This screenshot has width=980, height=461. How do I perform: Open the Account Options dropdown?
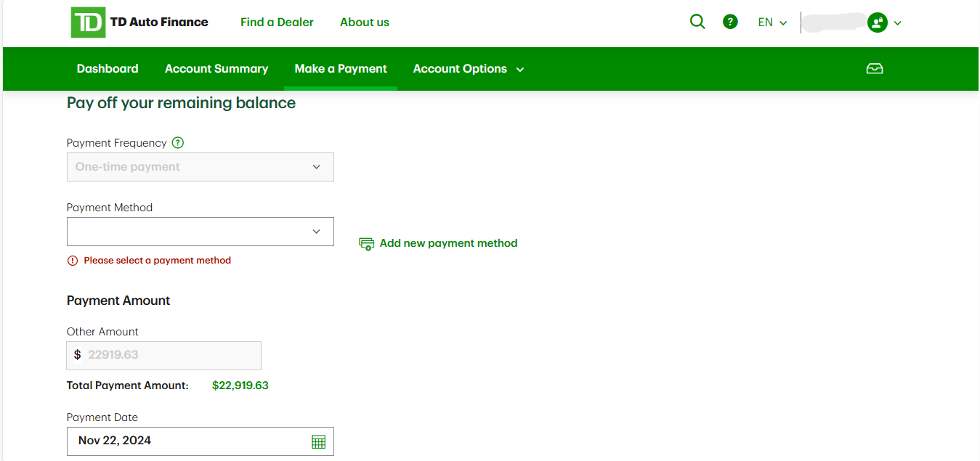469,69
